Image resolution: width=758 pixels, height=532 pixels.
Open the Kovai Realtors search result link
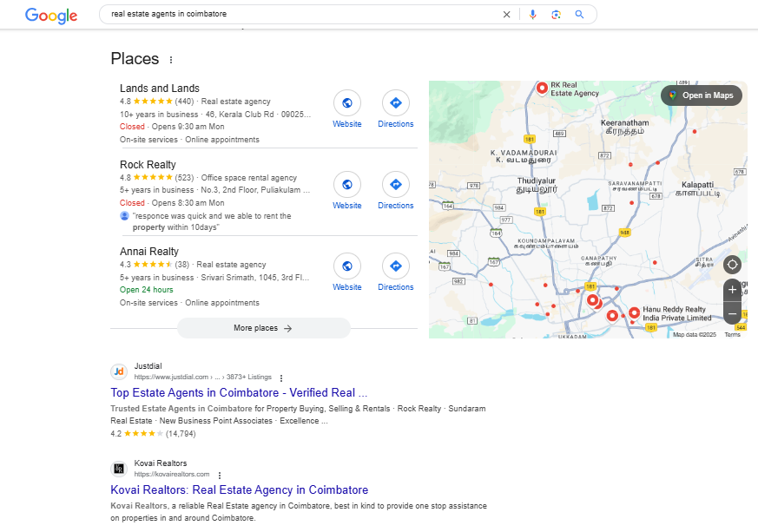coord(240,489)
